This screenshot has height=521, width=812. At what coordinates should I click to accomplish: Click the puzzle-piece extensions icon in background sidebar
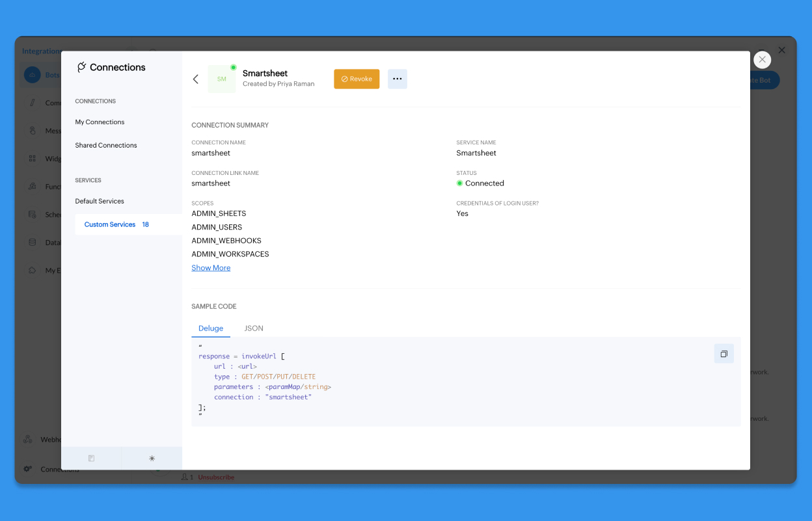33,271
